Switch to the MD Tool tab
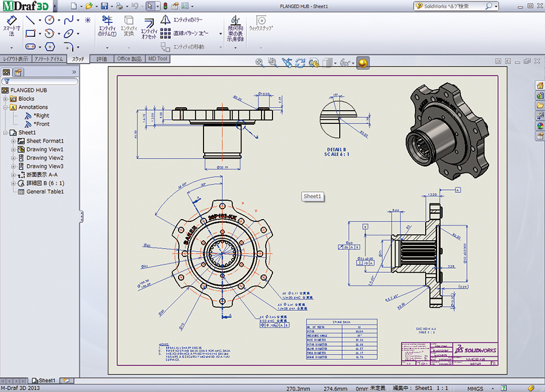The image size is (545, 392). [159, 59]
